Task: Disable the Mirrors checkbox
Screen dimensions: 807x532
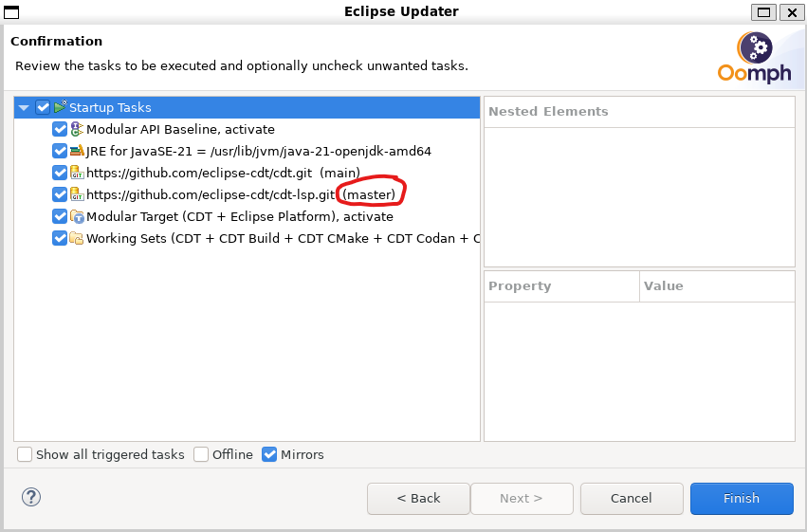Action: tap(269, 454)
